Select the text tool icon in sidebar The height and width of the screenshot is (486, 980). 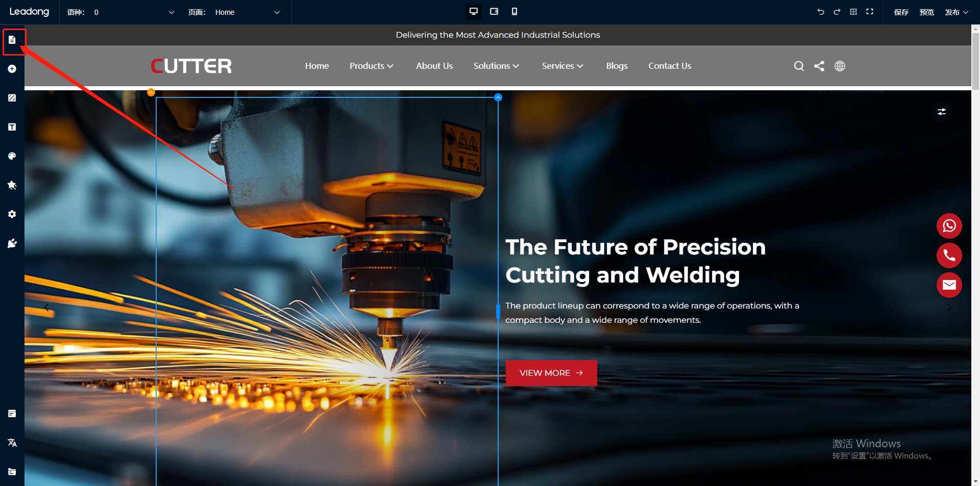tap(12, 127)
